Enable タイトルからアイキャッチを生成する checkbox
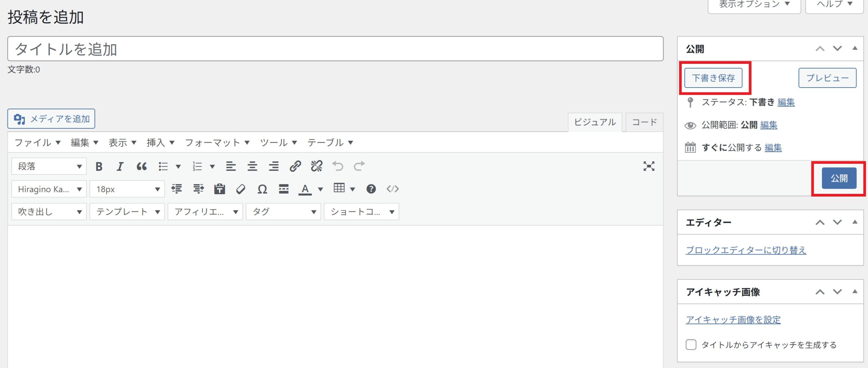Image resolution: width=868 pixels, height=368 pixels. [691, 345]
